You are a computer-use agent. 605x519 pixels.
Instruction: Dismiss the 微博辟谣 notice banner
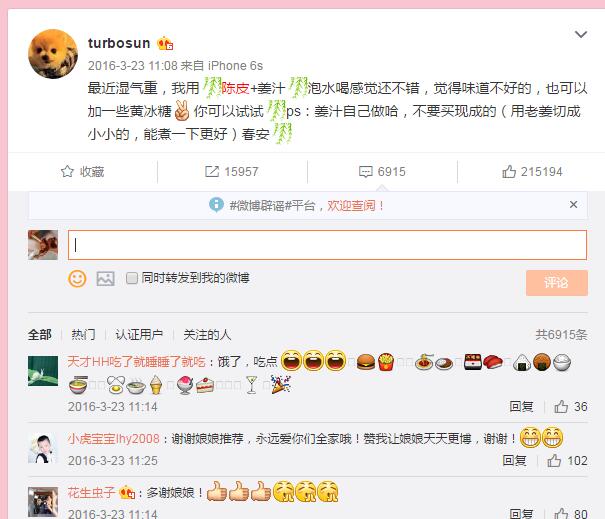pyautogui.click(x=573, y=205)
